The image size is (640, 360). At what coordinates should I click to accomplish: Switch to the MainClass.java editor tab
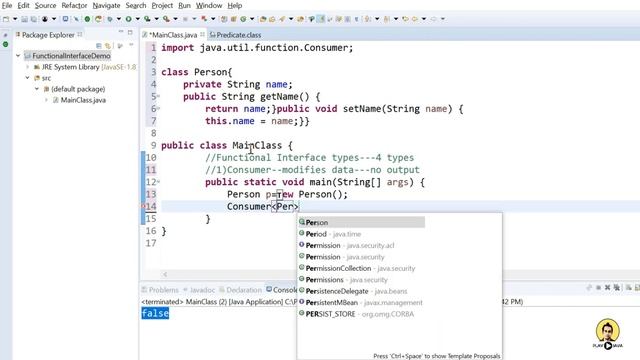click(173, 35)
